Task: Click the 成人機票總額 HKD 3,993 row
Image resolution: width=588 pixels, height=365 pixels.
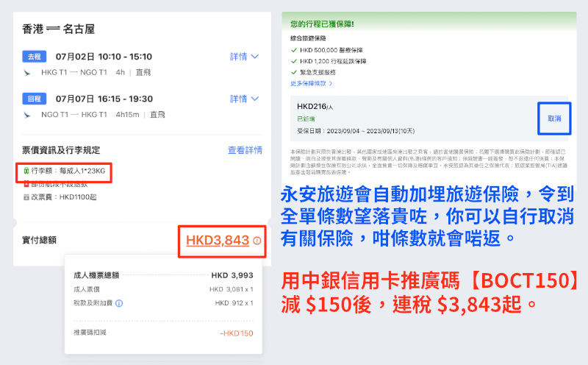Action: click(x=163, y=275)
